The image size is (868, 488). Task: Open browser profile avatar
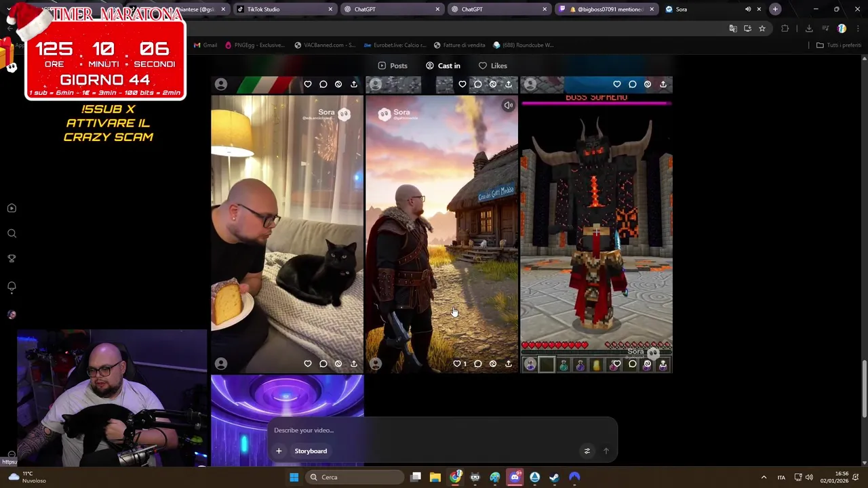(x=842, y=28)
